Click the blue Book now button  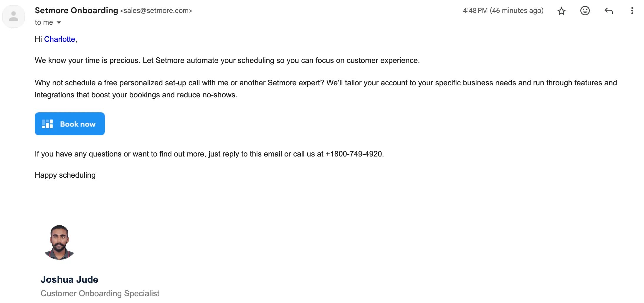pyautogui.click(x=70, y=124)
